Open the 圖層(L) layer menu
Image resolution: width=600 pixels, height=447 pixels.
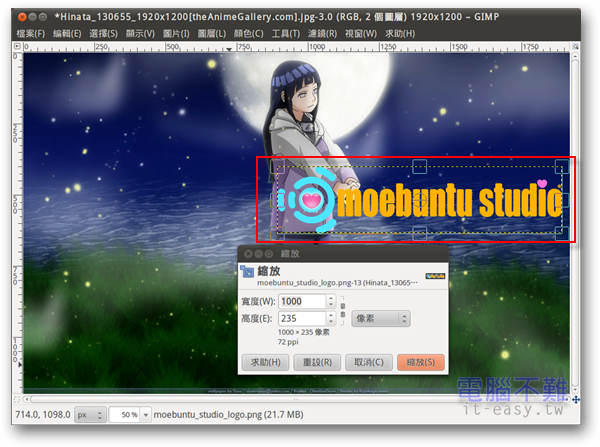(x=212, y=34)
